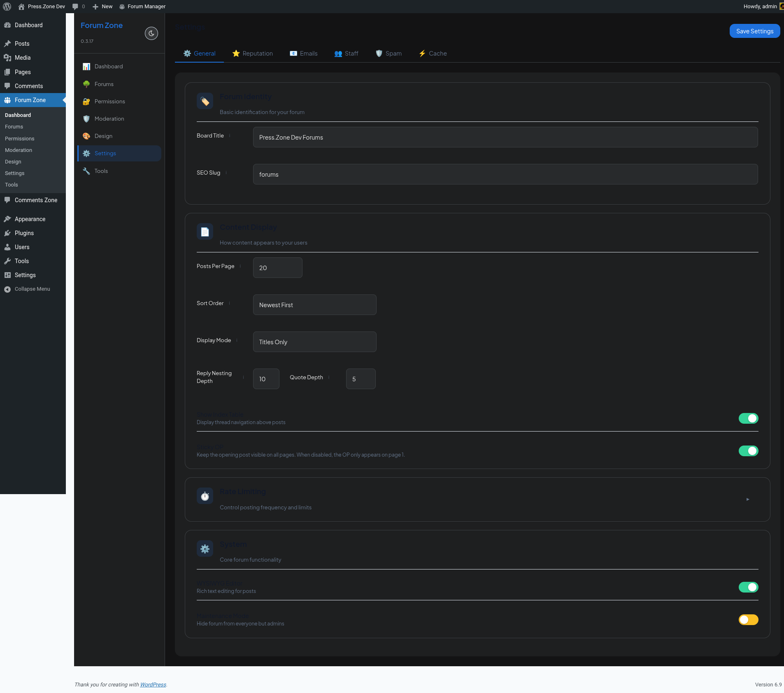Screen dimensions: 784x693
Task: Click the Forum Zone Tools wrench icon
Action: (86, 171)
